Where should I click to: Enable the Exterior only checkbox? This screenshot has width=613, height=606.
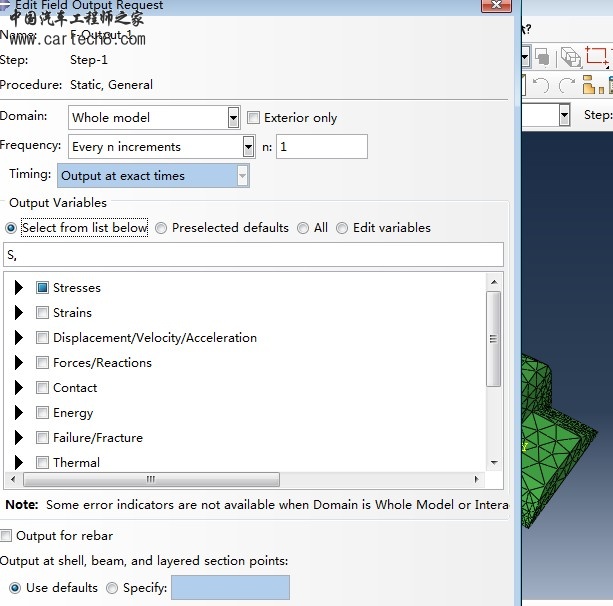pyautogui.click(x=253, y=118)
